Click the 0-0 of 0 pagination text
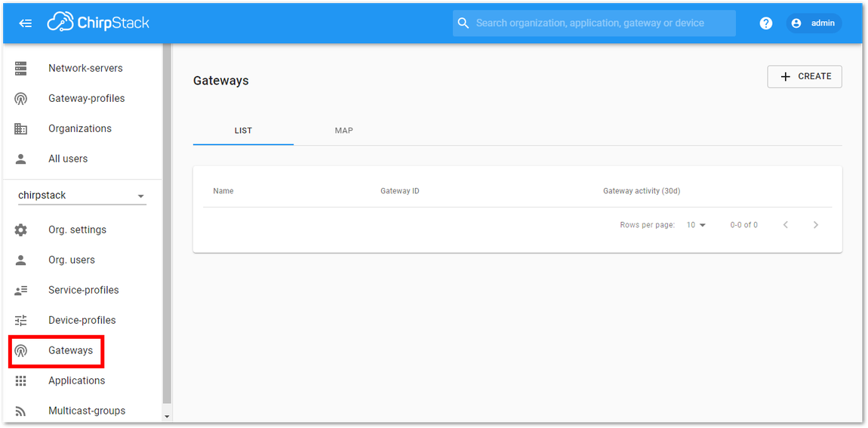Viewport: 868px width, 428px height. (744, 225)
